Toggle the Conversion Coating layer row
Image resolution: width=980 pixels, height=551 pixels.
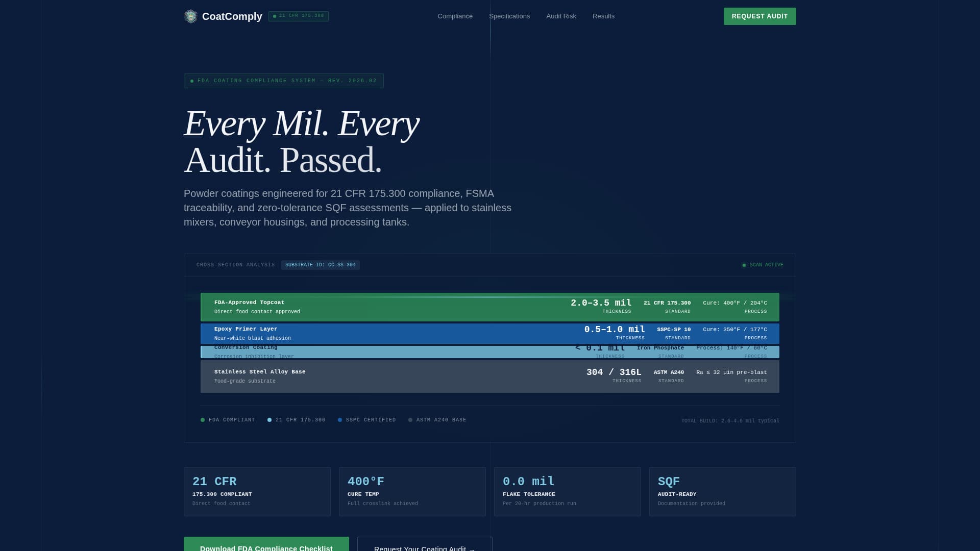point(489,352)
